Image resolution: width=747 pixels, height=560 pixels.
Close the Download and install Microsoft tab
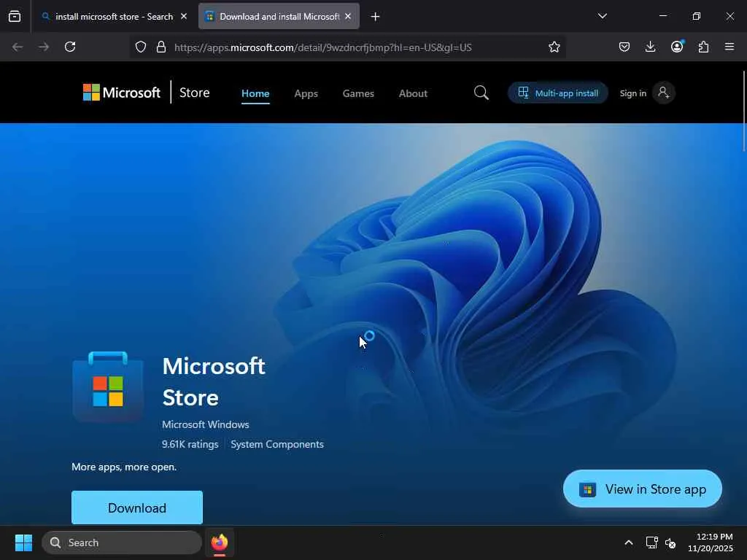[x=348, y=16]
